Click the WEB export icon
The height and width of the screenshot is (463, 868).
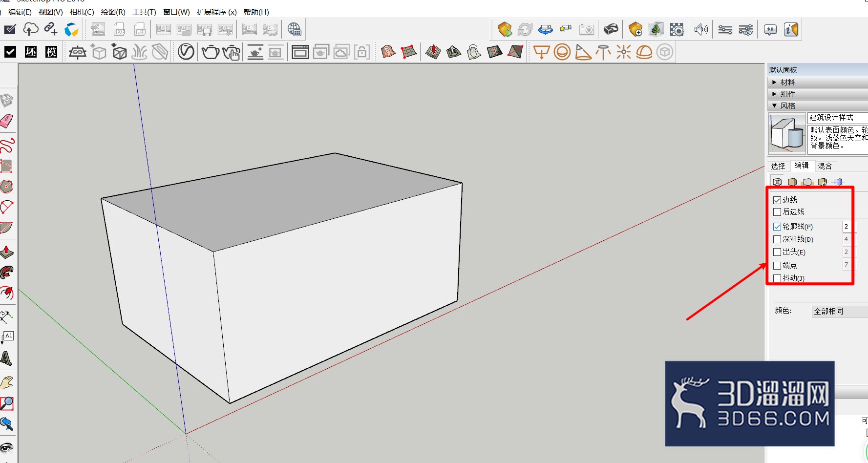pyautogui.click(x=140, y=30)
